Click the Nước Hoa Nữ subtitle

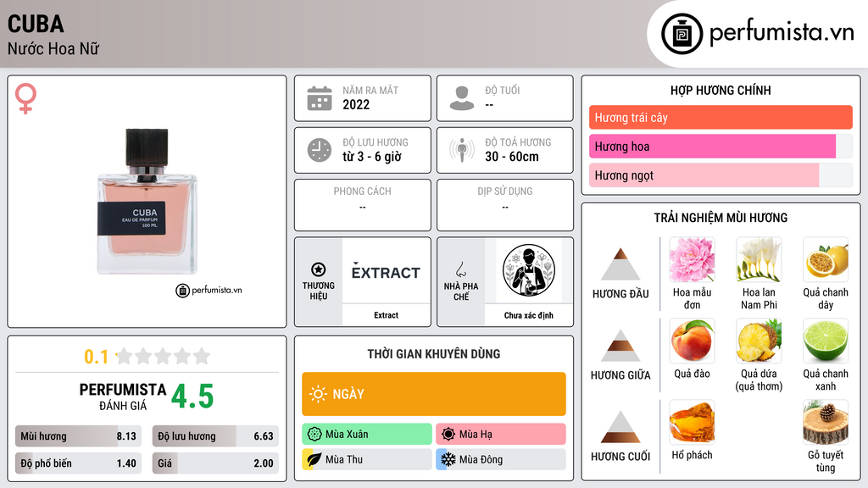pos(53,48)
